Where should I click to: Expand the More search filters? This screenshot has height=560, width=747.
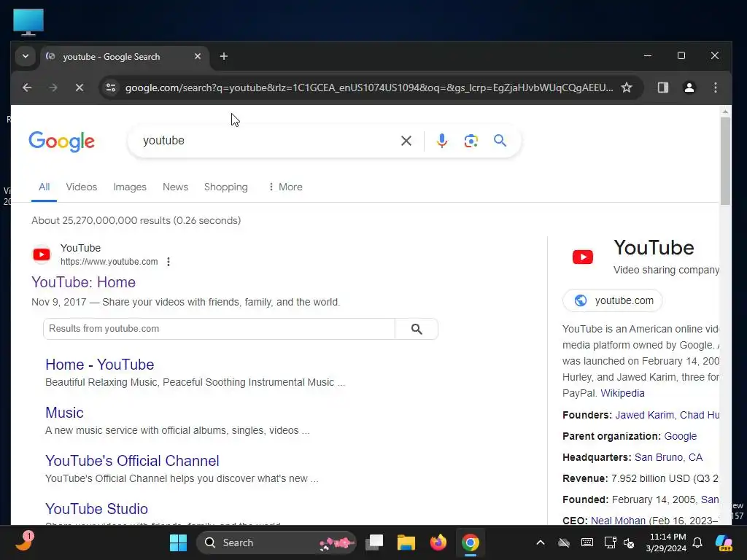point(285,187)
